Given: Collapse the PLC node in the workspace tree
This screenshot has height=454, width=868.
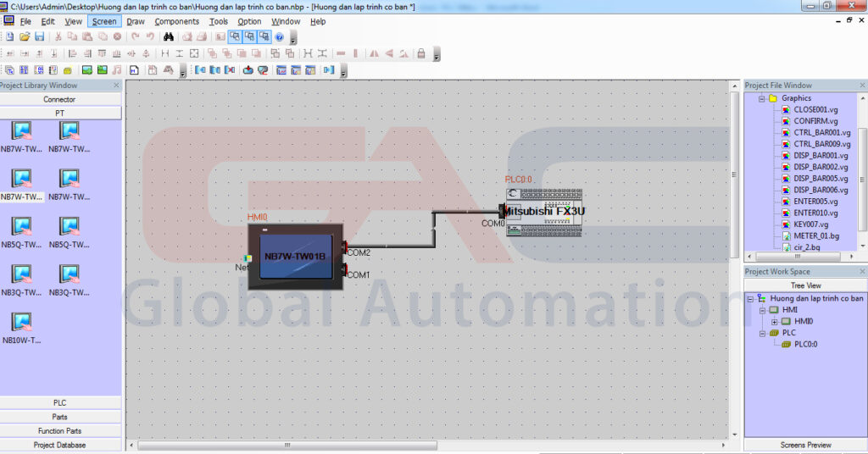Looking at the screenshot, I should pyautogui.click(x=762, y=334).
